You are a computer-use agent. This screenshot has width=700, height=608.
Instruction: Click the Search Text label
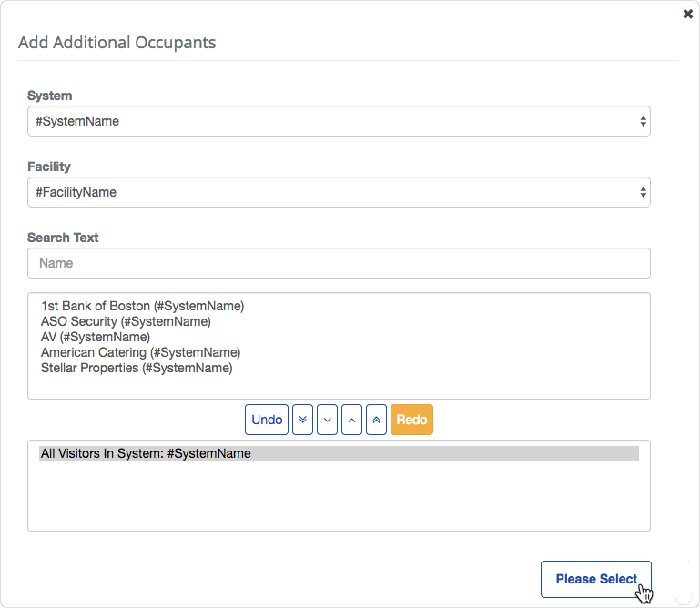click(x=63, y=238)
